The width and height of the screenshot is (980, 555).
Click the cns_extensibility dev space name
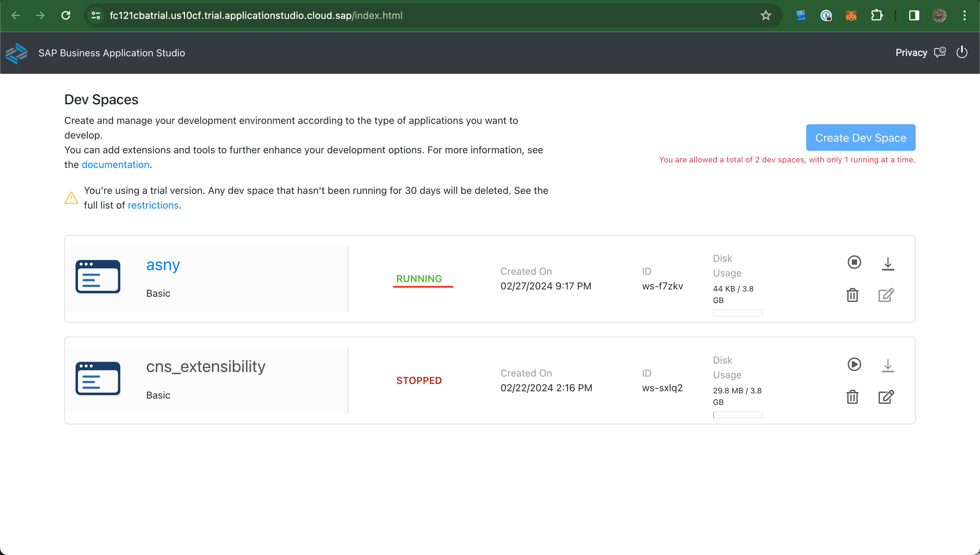[206, 367]
